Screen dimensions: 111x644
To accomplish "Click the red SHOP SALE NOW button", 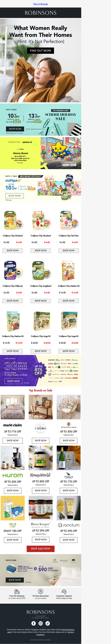I will click(x=41, y=549).
